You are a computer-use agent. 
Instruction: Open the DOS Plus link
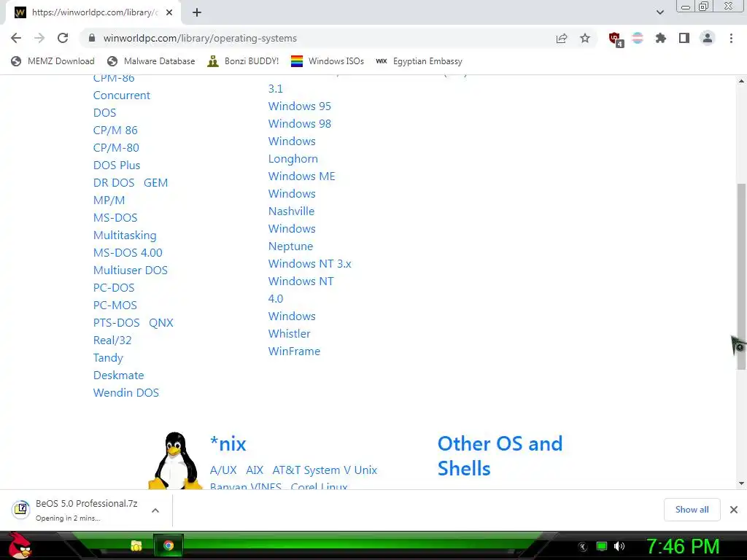tap(117, 166)
